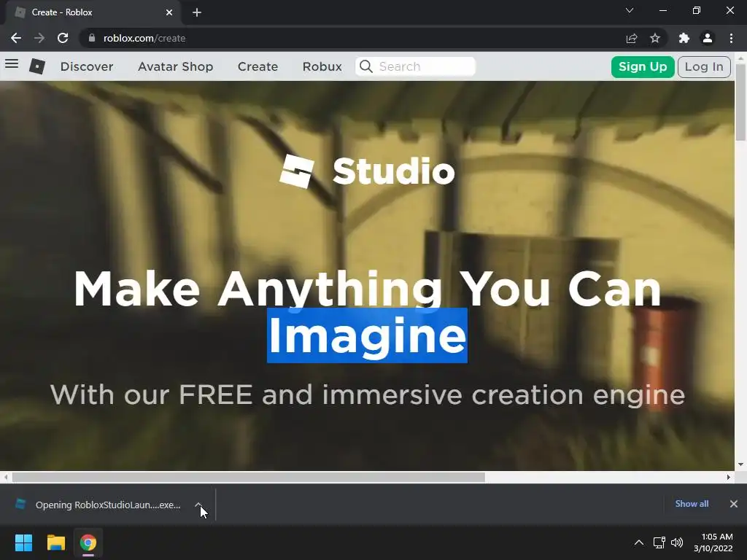This screenshot has height=560, width=747.
Task: Click the scroll up arrow
Action: click(x=740, y=58)
